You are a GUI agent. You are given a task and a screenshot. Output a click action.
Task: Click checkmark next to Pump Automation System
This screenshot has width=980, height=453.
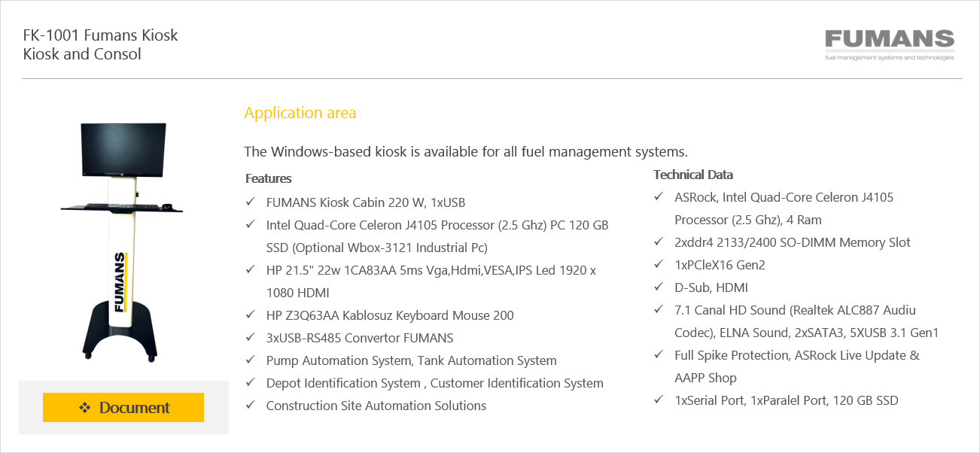click(250, 360)
